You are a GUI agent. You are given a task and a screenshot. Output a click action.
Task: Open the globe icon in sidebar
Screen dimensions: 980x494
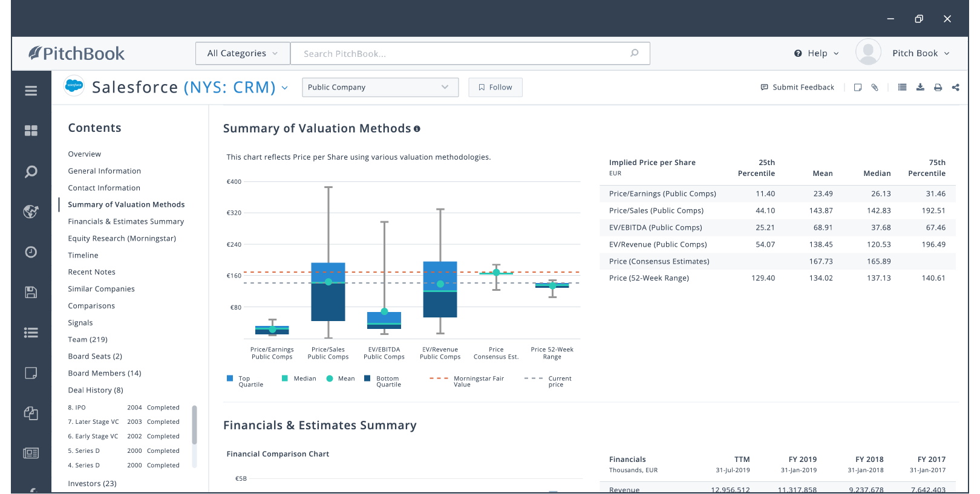[31, 212]
